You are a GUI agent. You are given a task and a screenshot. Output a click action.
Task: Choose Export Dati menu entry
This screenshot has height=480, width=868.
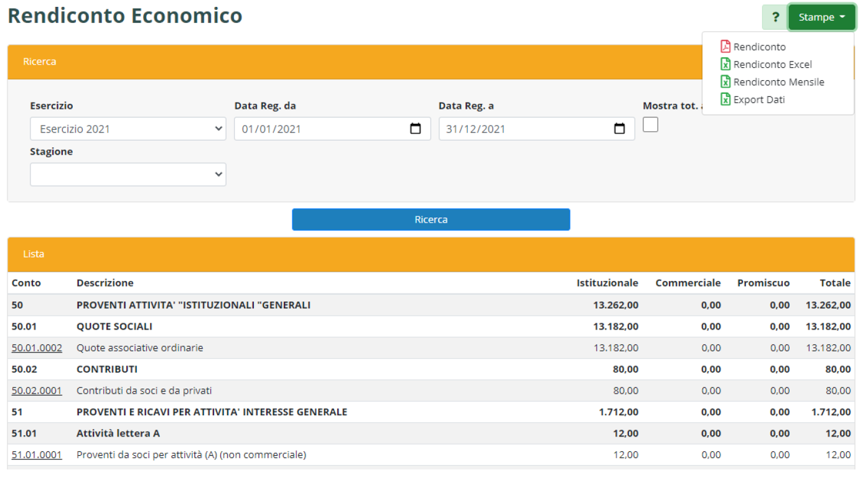758,99
